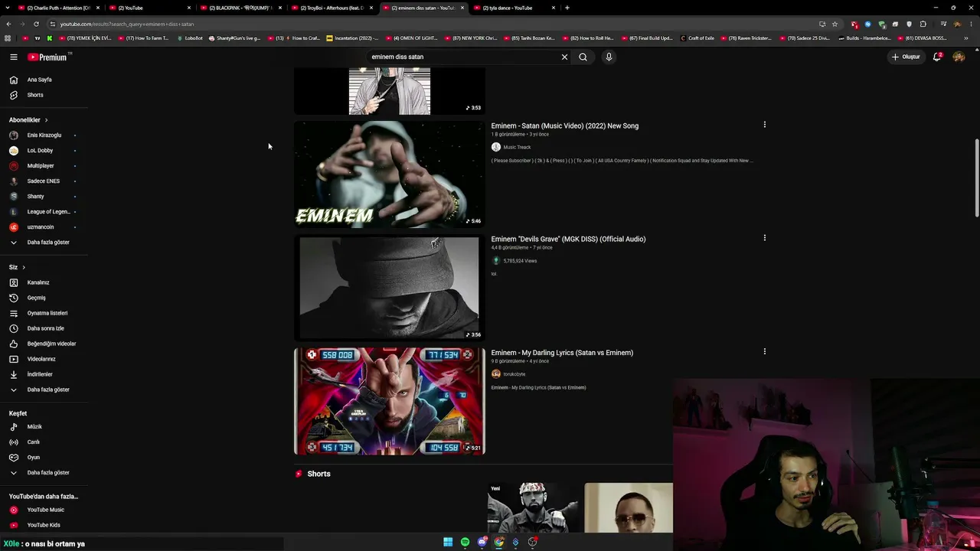980x551 pixels.
Task: Open the 'Craft of Exile' bookmark
Action: 697,37
